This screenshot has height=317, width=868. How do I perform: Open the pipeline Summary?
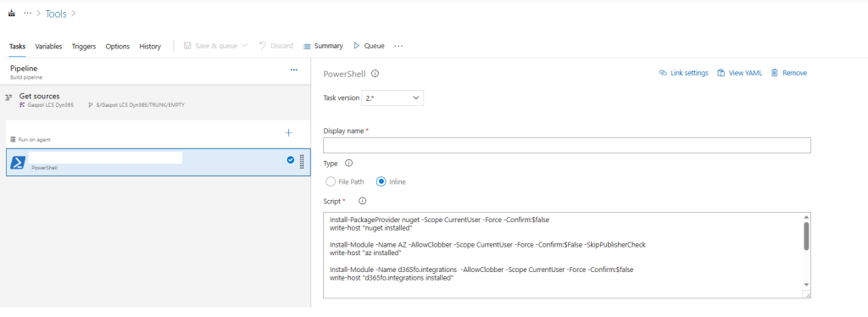click(323, 46)
